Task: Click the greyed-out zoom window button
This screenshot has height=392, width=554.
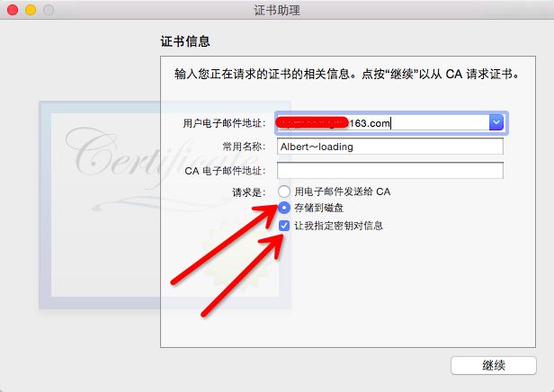Action: pos(49,10)
